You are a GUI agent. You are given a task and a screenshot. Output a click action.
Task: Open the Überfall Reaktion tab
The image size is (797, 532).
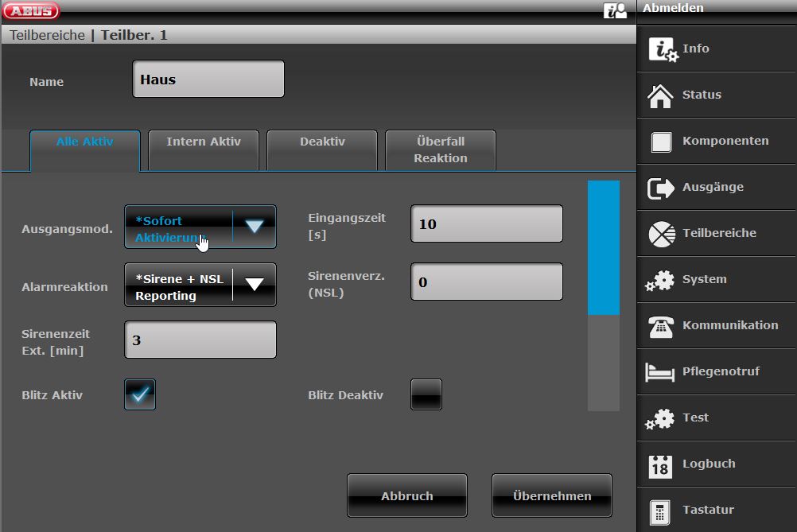tap(440, 150)
